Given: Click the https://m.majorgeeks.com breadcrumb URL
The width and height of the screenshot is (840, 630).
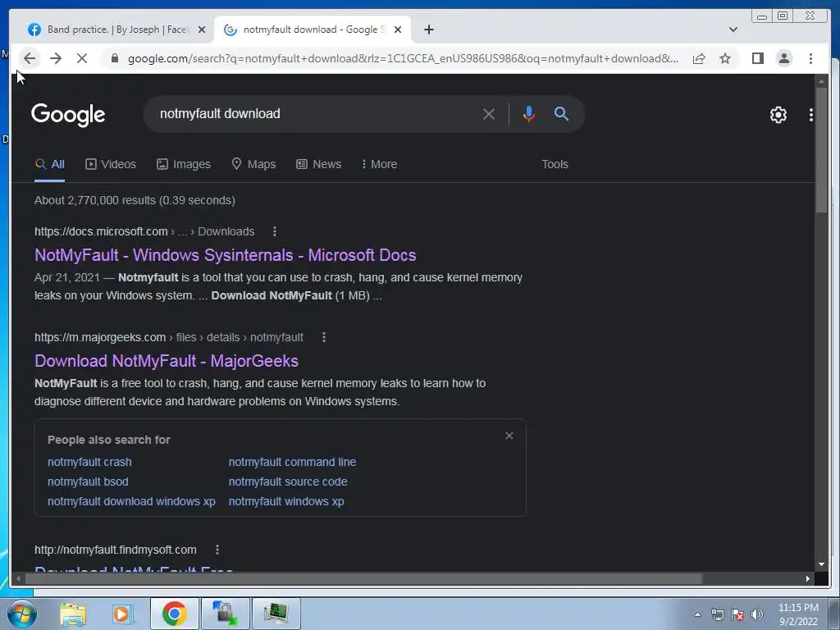Looking at the screenshot, I should (99, 337).
